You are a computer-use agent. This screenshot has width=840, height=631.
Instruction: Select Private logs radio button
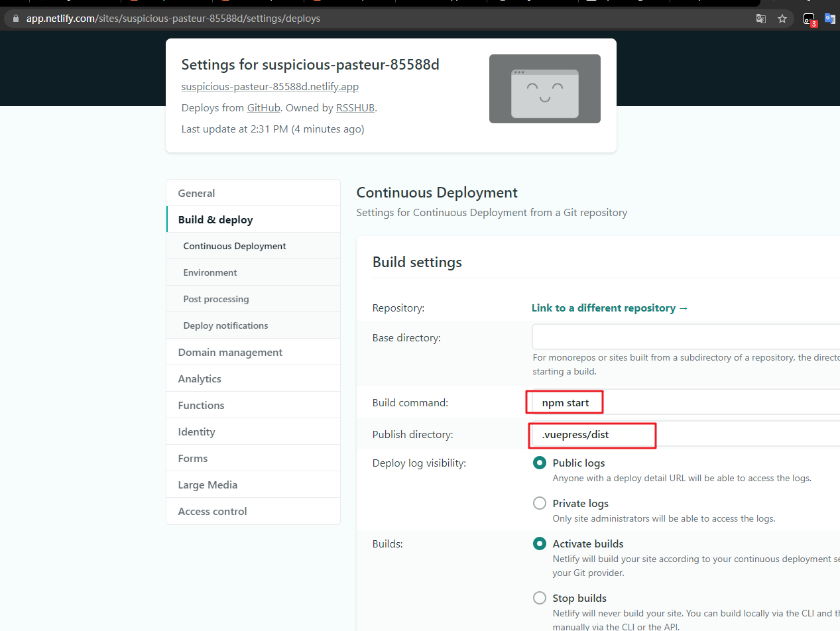[x=540, y=503]
